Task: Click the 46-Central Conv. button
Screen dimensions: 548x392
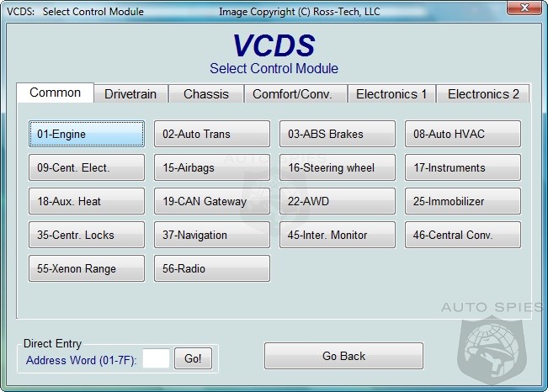Action: point(462,235)
